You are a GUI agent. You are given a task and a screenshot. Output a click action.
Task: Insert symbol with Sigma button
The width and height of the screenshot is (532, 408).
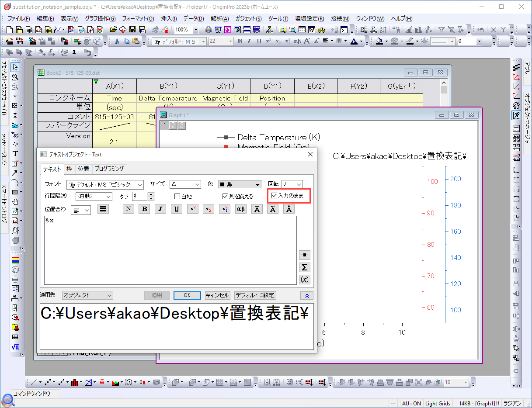[x=305, y=267]
